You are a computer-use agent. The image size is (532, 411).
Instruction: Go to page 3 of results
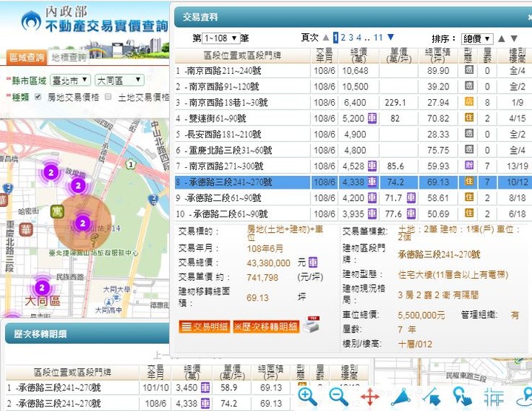[x=351, y=38]
